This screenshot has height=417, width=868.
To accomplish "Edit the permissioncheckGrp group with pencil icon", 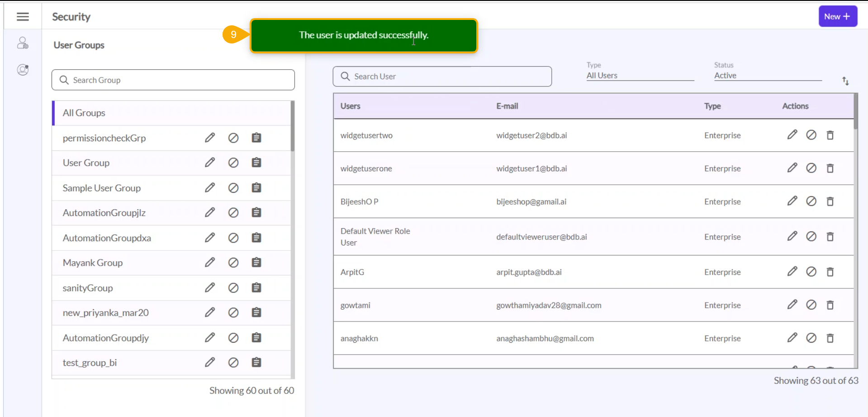I will coord(209,138).
